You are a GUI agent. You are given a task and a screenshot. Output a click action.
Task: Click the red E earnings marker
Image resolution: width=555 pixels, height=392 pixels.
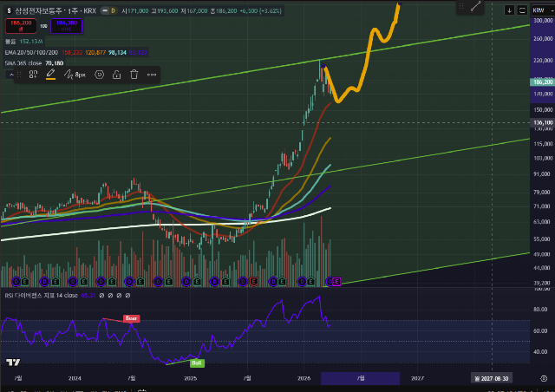253,282
